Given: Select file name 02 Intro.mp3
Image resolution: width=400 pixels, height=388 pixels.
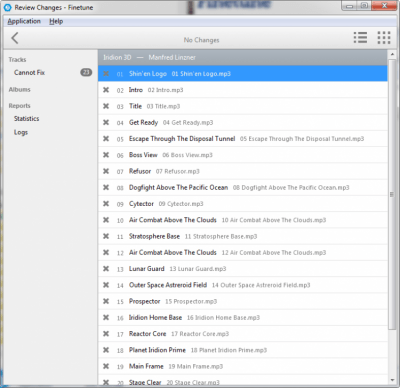Looking at the screenshot, I should tap(165, 90).
